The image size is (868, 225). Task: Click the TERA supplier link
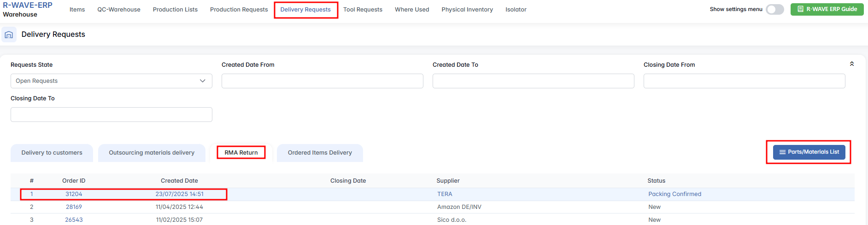pyautogui.click(x=445, y=194)
